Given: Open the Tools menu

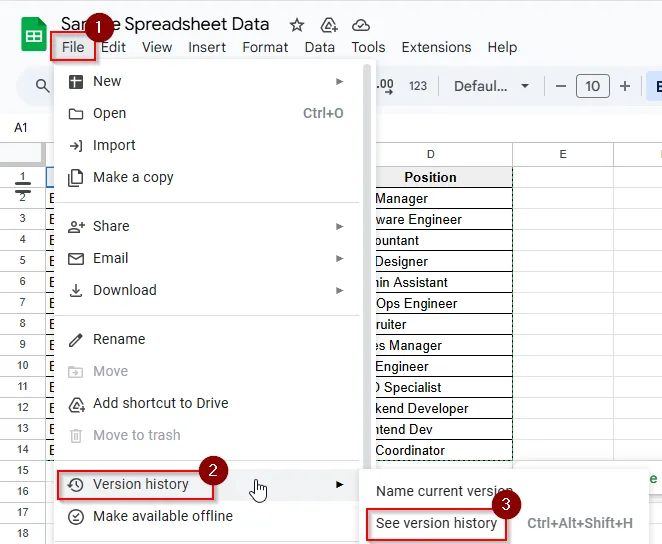Looking at the screenshot, I should pyautogui.click(x=369, y=47).
